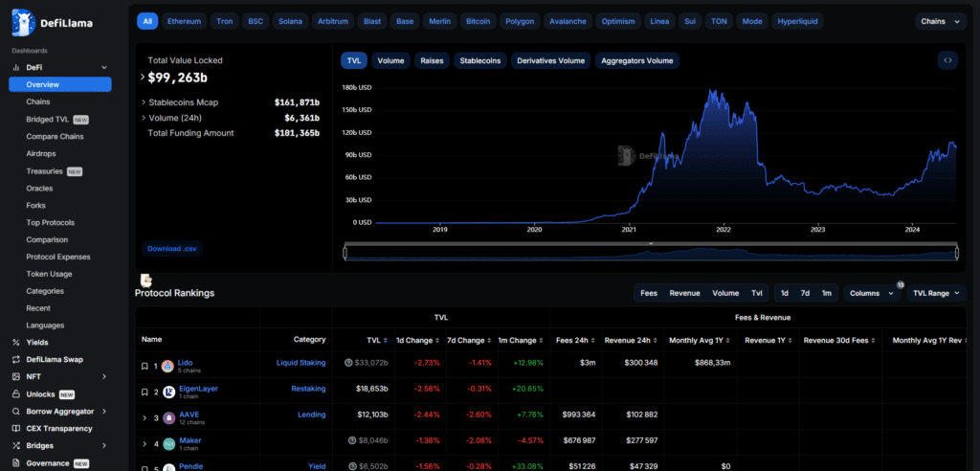
Task: Click left handle of chart range slider
Action: [x=345, y=253]
